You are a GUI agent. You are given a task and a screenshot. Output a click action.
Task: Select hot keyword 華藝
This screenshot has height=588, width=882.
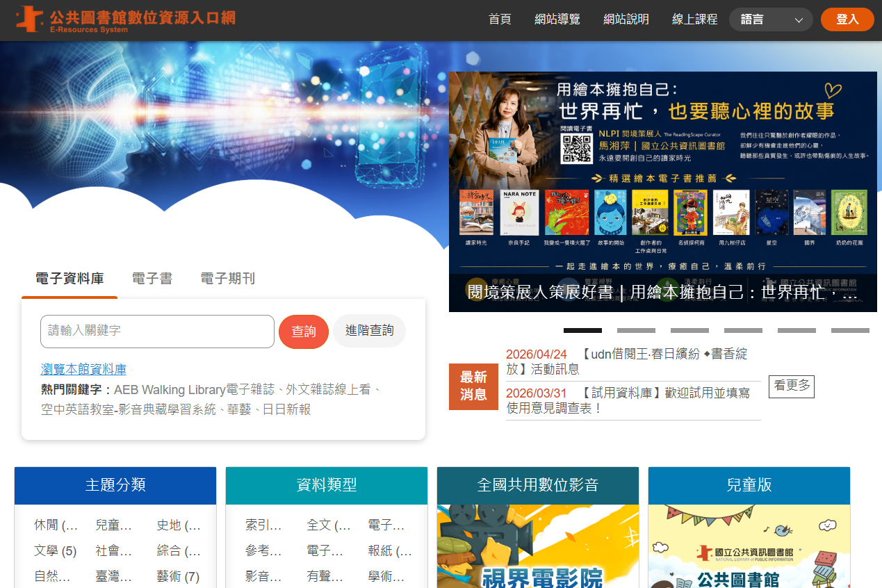point(238,409)
